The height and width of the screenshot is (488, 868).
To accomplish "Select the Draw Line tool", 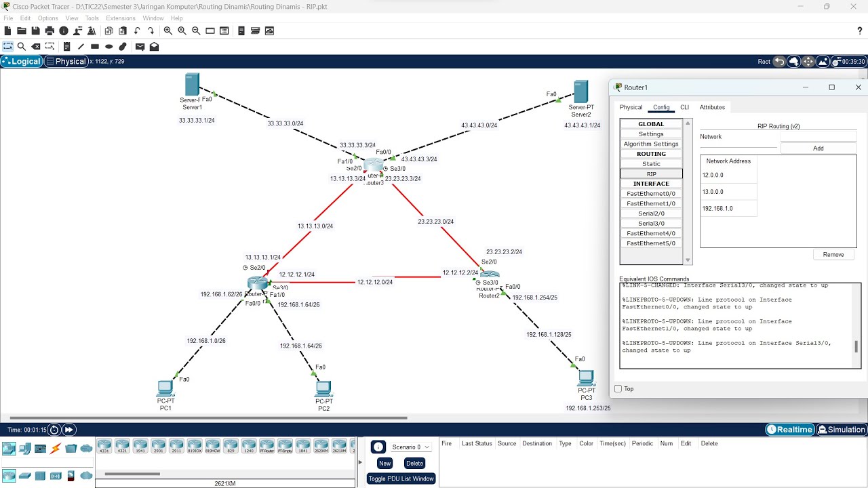I will click(x=81, y=47).
